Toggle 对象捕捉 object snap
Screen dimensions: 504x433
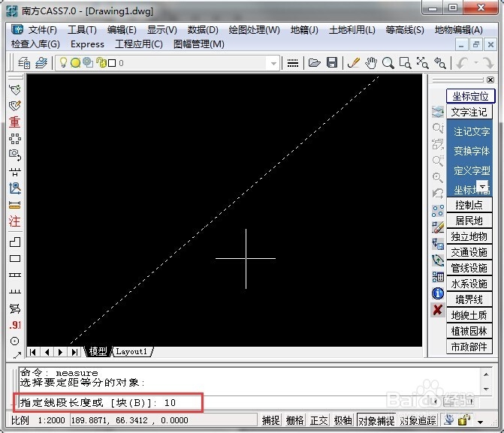pos(376,420)
